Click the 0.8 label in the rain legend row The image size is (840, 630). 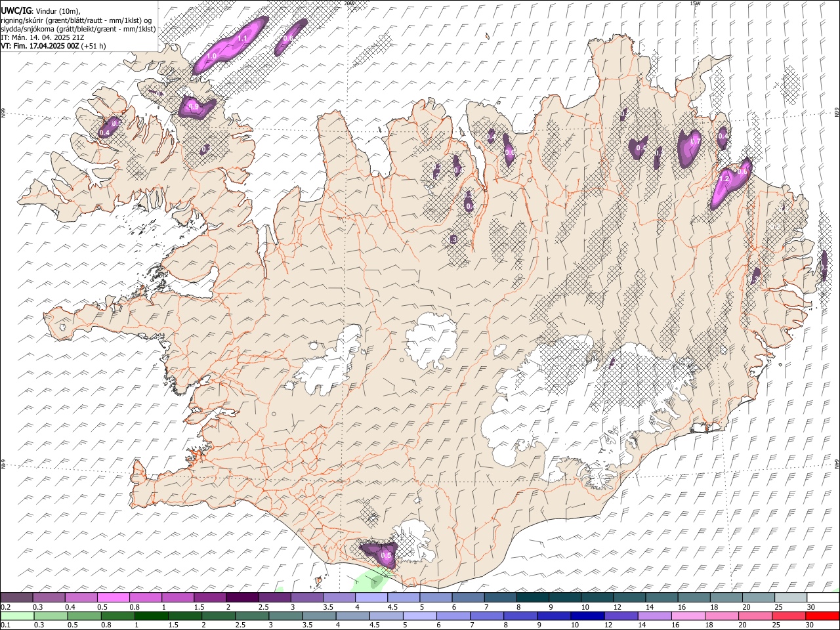tap(106, 625)
